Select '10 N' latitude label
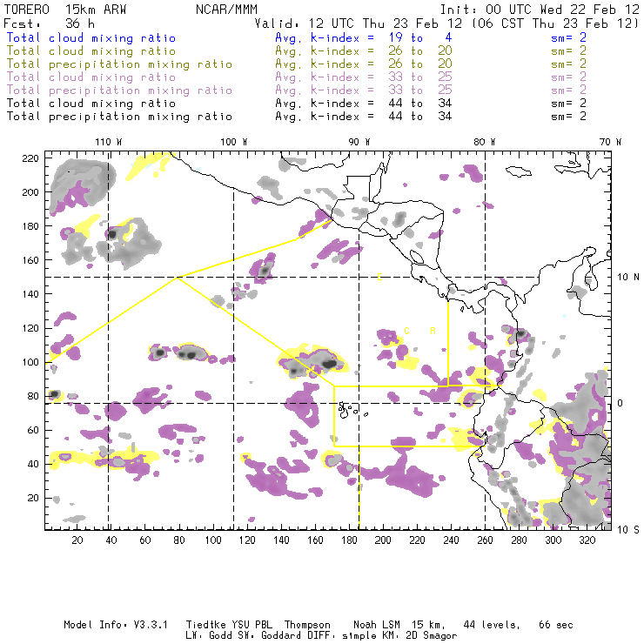Screen dimensions: 644x644 (x=628, y=278)
